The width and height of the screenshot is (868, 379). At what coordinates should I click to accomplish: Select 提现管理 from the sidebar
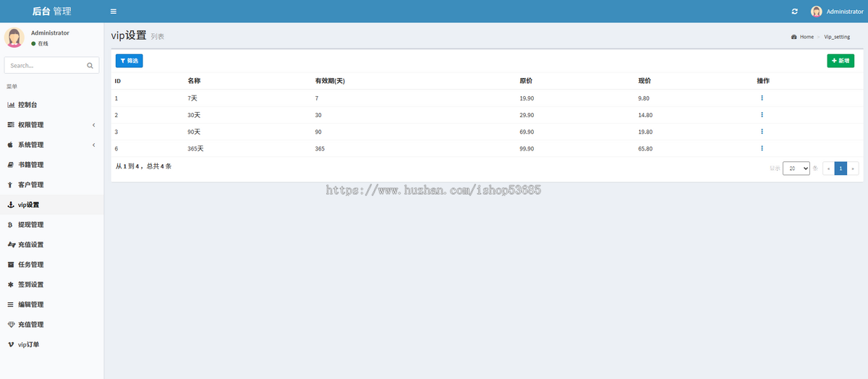tap(30, 225)
